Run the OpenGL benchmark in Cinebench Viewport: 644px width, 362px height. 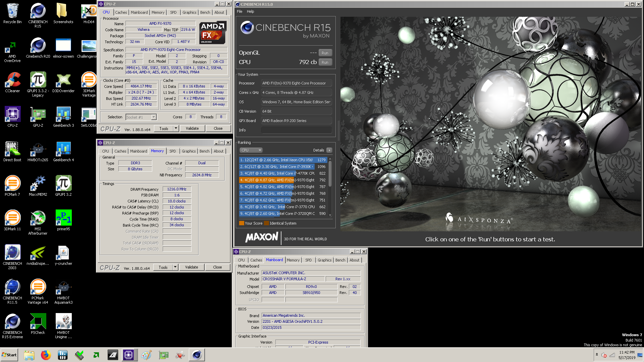(325, 53)
